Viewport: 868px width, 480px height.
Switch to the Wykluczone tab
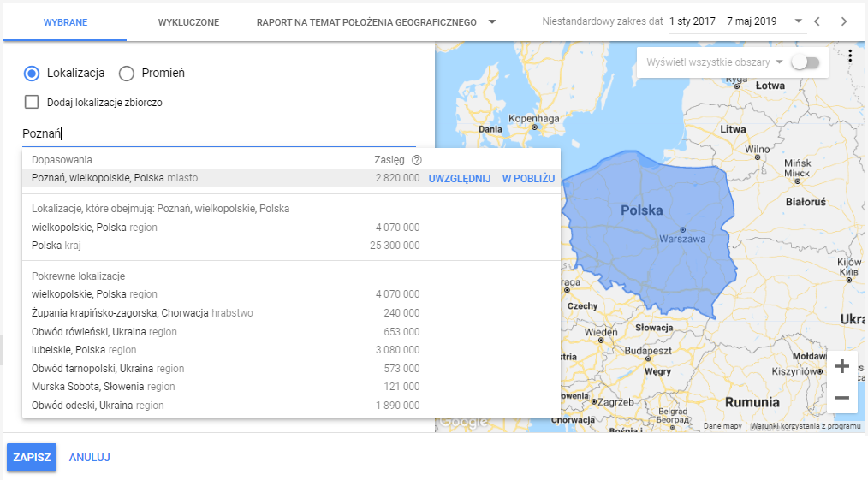[188, 22]
